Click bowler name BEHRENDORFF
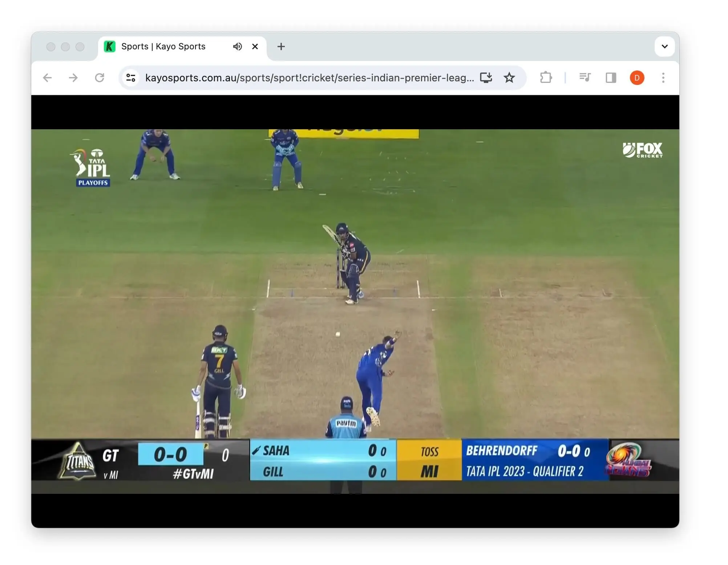 coord(502,451)
